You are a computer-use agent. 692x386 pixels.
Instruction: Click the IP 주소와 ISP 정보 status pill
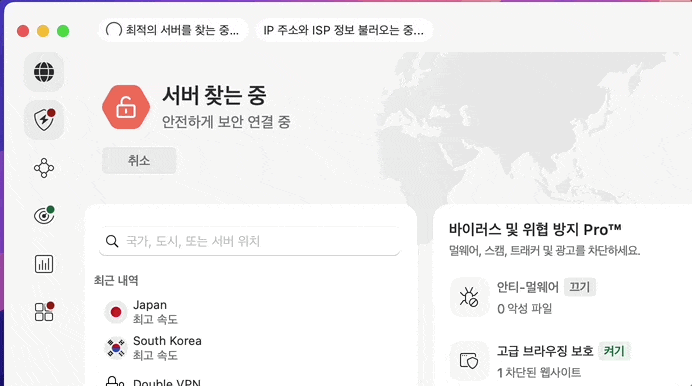pyautogui.click(x=344, y=30)
